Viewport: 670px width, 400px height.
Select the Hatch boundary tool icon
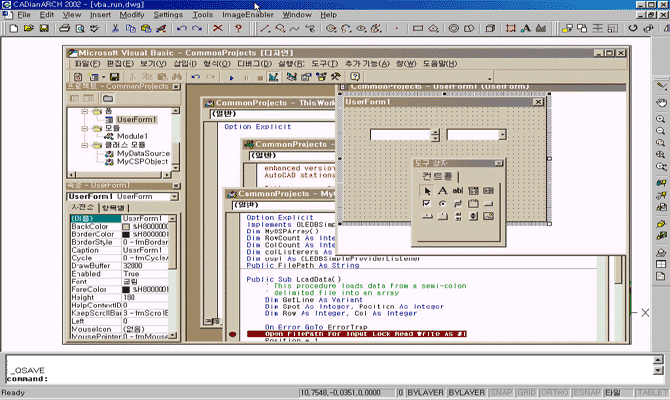(x=510, y=28)
